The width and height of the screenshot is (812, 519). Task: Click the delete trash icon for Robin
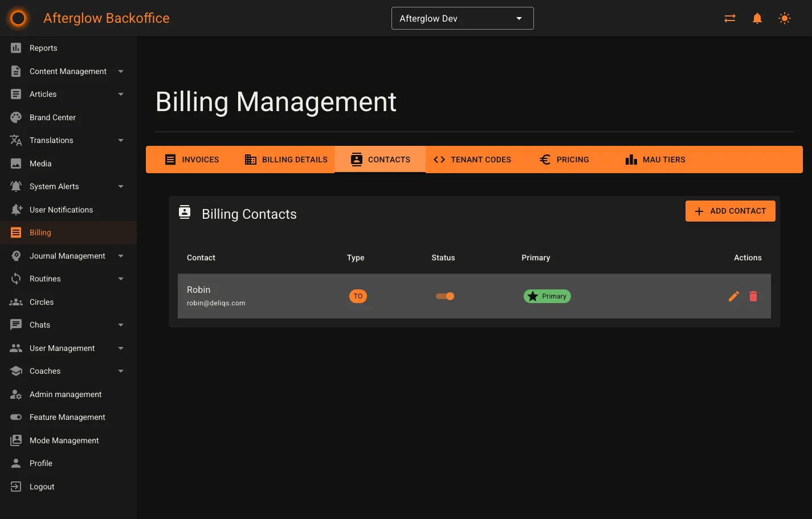coord(753,296)
